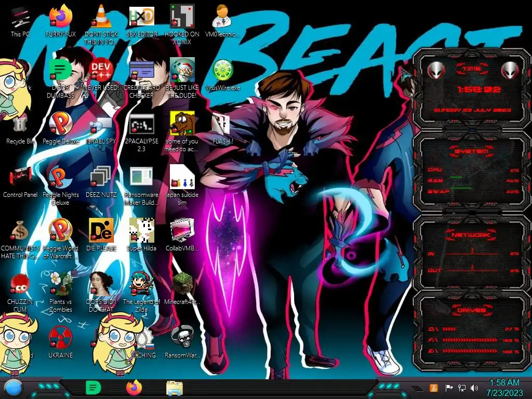Open the Action Center flag tray icon
532x399 pixels.
[449, 388]
